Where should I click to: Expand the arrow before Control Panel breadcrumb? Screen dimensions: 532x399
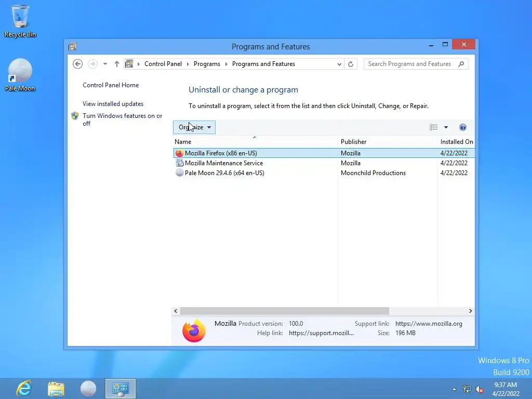coord(138,64)
